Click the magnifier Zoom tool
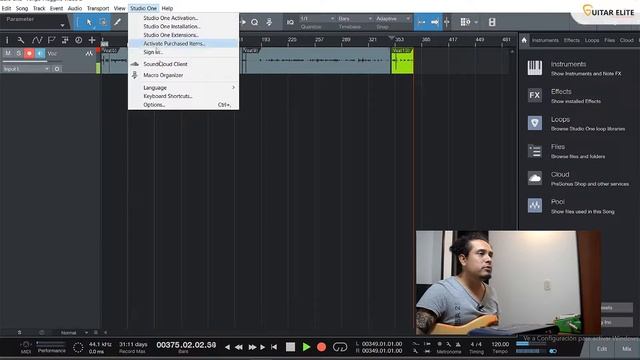The width and height of the screenshot is (640, 360). point(255,22)
